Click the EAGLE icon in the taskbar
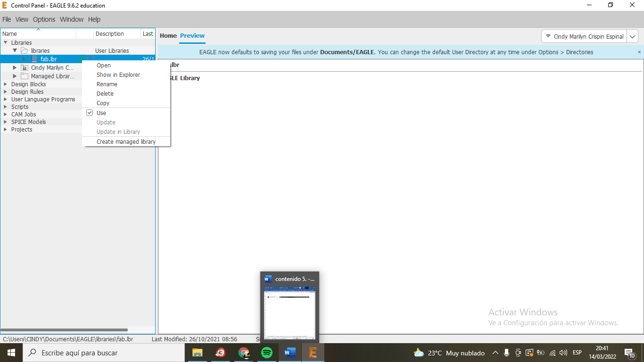The width and height of the screenshot is (644, 362). point(313,353)
